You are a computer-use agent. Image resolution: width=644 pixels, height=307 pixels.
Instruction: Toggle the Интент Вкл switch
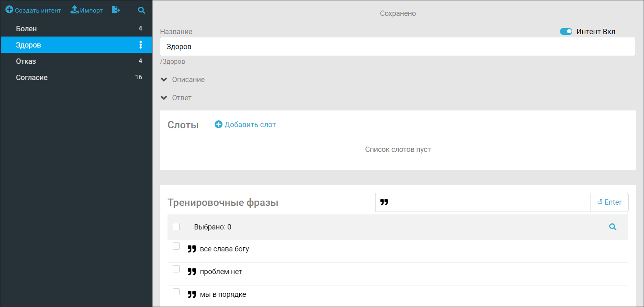coord(566,32)
